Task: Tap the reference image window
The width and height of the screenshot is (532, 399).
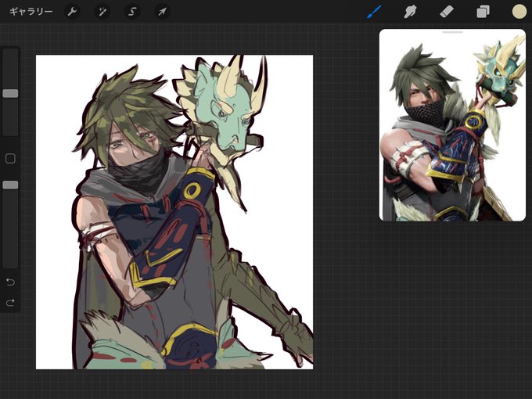Action: (452, 125)
